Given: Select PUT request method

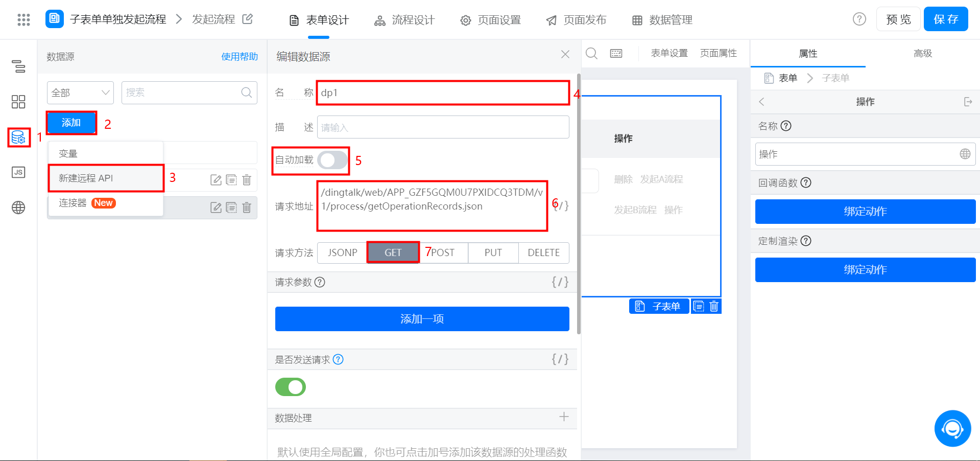Looking at the screenshot, I should click(x=493, y=252).
